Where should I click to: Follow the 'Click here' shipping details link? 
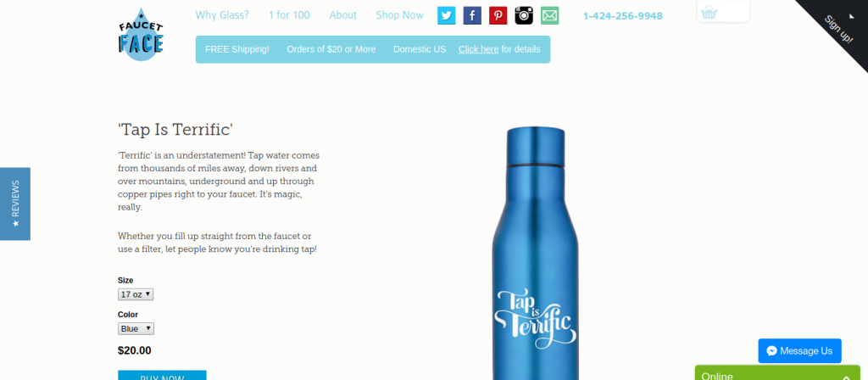[x=478, y=49]
